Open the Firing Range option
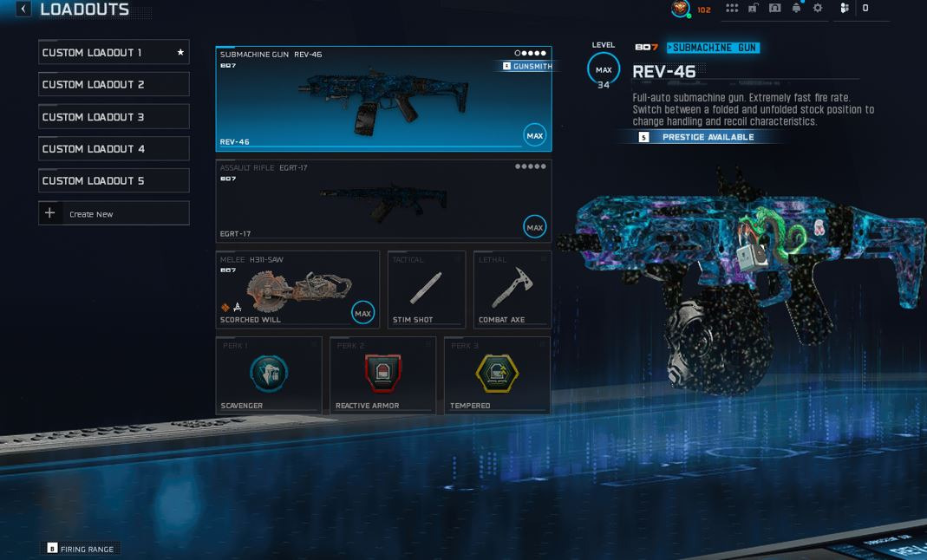Screen dimensions: 927x560 (x=81, y=549)
